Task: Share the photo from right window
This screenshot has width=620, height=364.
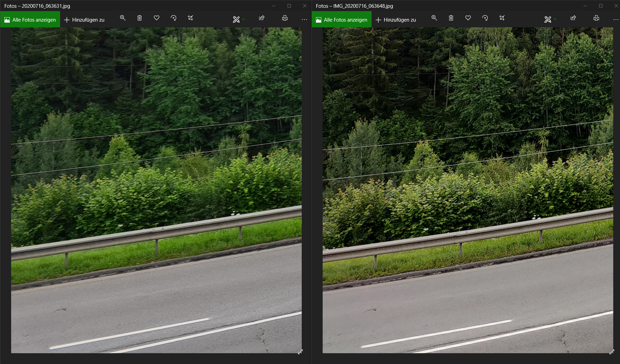Action: point(573,18)
